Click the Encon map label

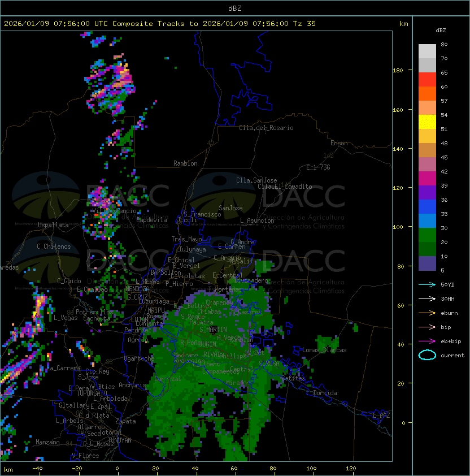pos(339,143)
